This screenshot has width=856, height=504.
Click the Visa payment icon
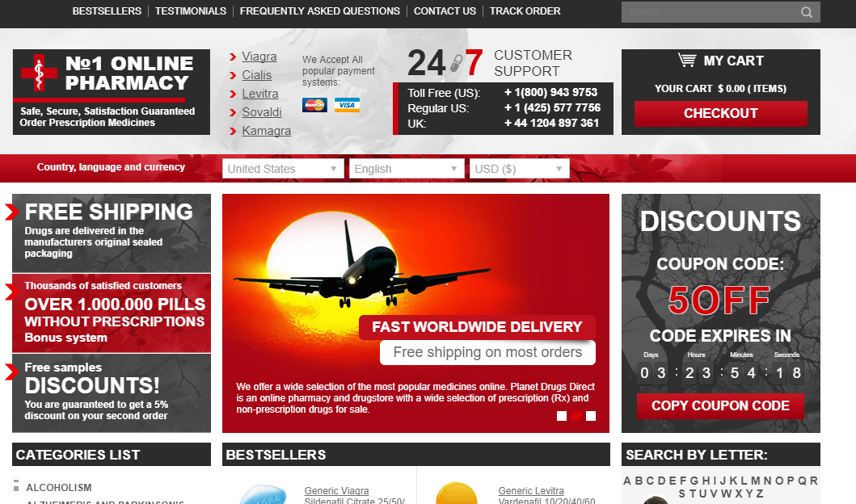click(x=347, y=105)
